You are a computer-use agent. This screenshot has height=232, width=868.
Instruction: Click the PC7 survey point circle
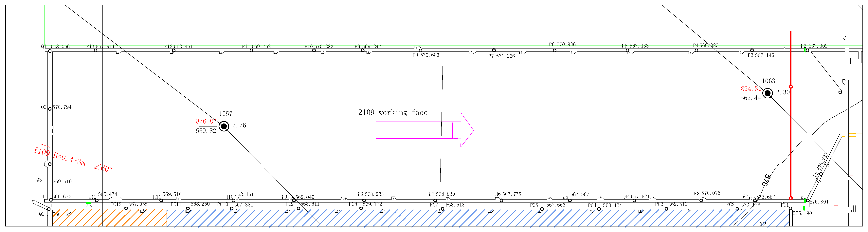point(443,209)
